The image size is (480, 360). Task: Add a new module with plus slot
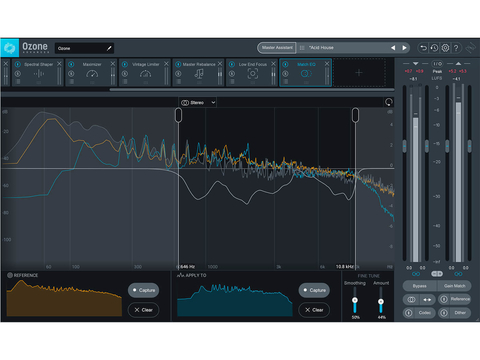click(x=359, y=73)
